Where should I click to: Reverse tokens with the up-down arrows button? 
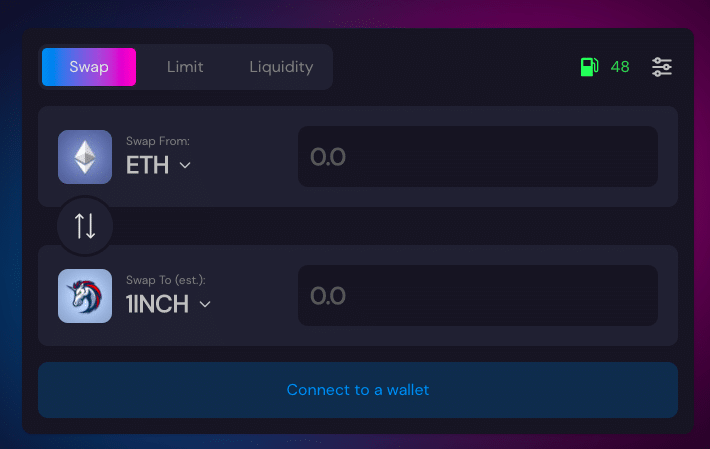point(85,226)
